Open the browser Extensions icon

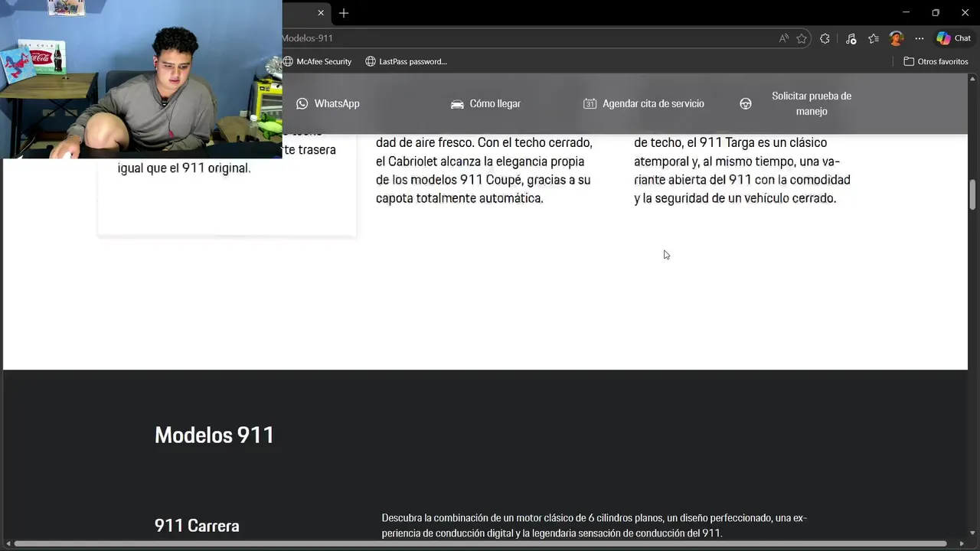(825, 38)
